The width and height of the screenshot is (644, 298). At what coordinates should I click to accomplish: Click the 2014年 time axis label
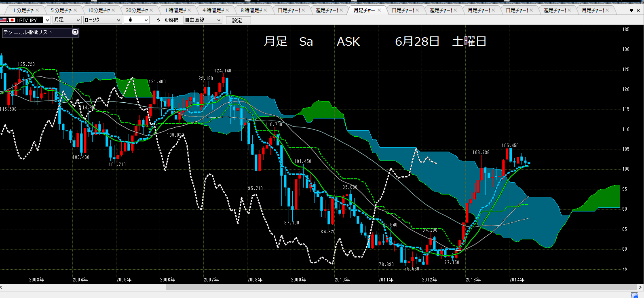pos(517,280)
